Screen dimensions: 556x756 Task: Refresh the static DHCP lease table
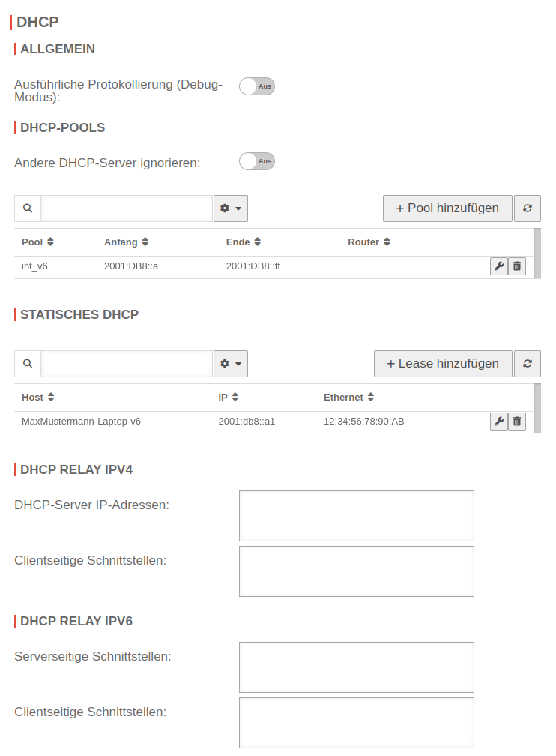tap(528, 364)
